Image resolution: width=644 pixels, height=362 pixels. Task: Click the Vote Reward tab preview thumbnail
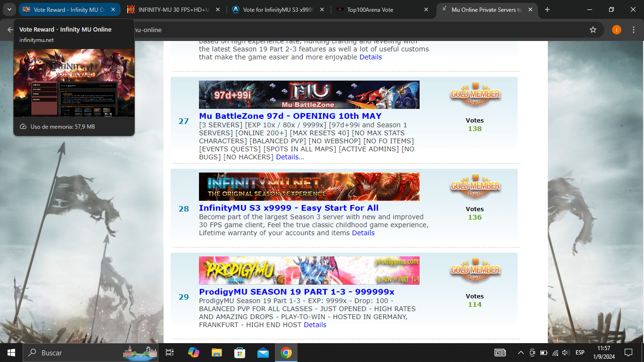pos(74,83)
